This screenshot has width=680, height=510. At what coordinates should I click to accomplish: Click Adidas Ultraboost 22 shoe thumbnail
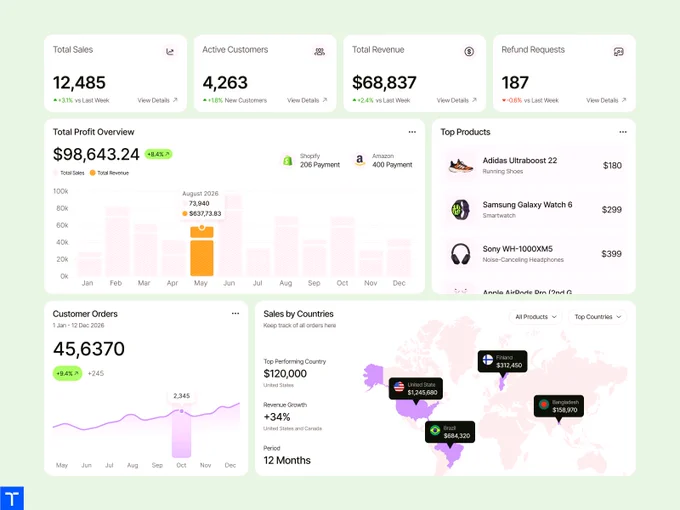(460, 165)
